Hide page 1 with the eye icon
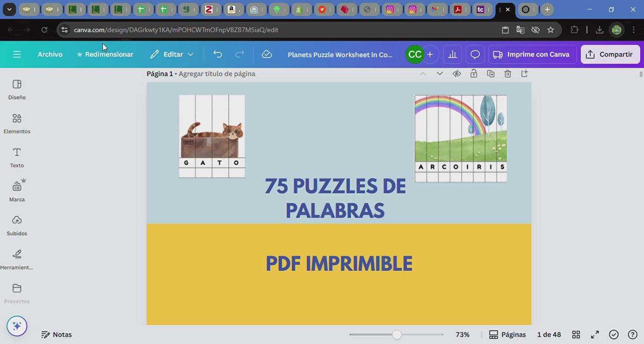This screenshot has width=644, height=344. (457, 74)
